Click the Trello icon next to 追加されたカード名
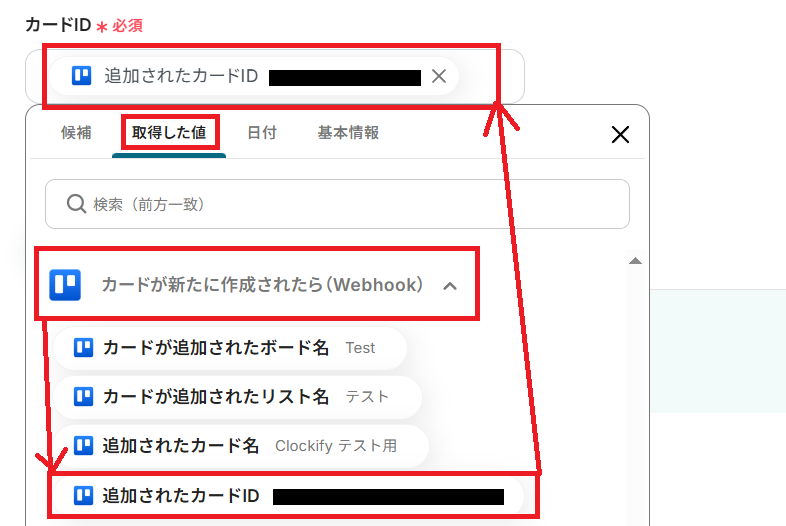Screen dimensions: 786x526 [83, 445]
